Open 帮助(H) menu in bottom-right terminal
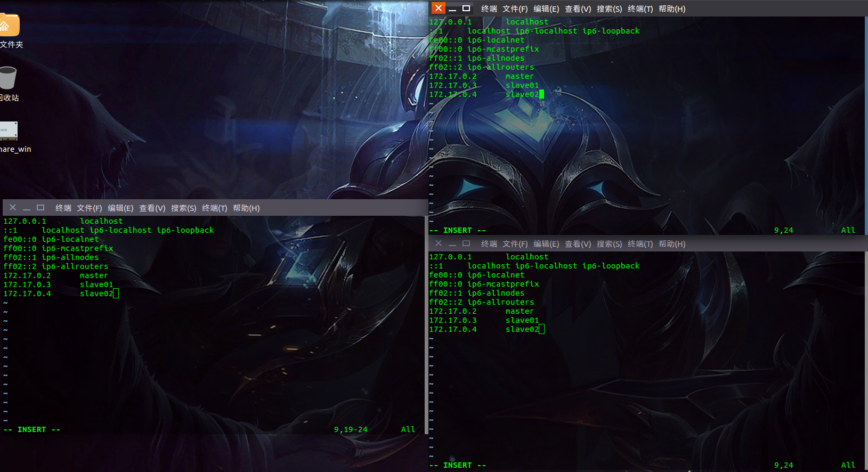Screen dimensions: 868x472 [672, 244]
